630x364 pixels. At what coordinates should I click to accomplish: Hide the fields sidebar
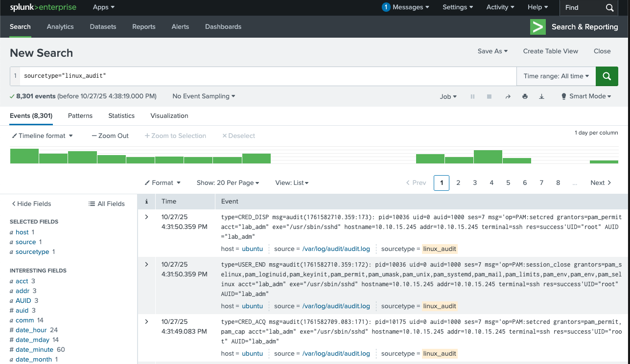(x=31, y=204)
